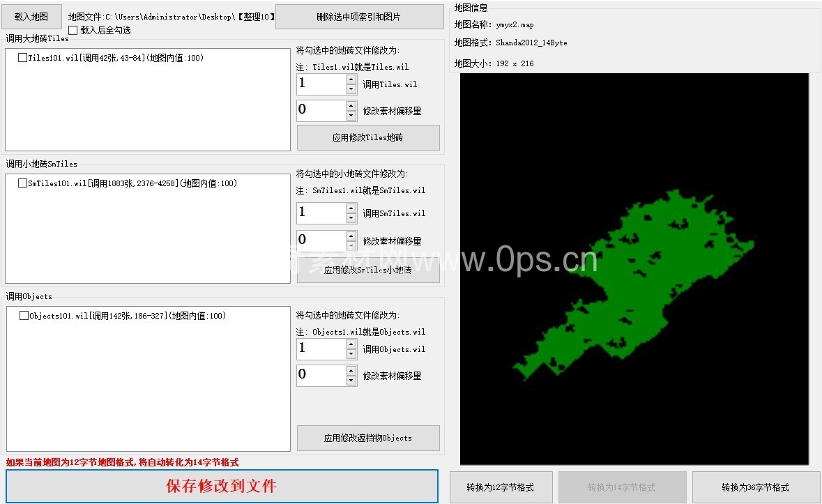Check the SmTiles101.wil list item
This screenshot has width=822, height=504.
(23, 184)
